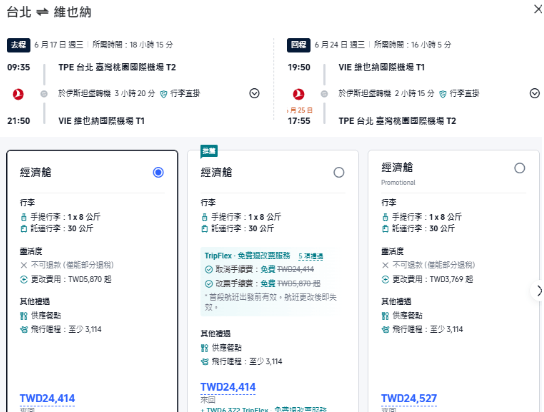
Task: Click TWD24,527 price on Promotional fare
Action: click(409, 398)
